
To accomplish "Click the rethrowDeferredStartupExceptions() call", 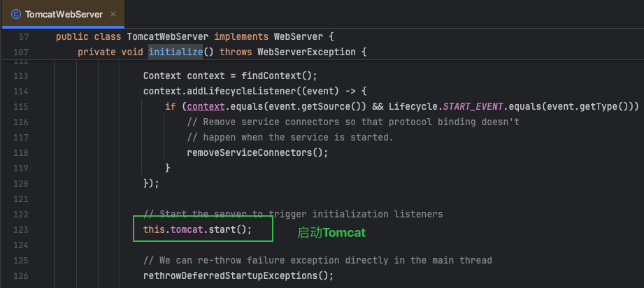I will click(x=238, y=275).
